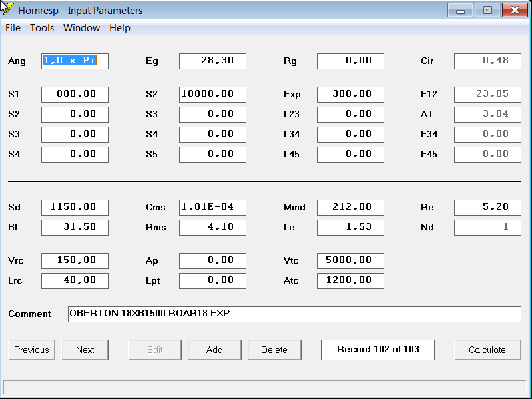Click the empty status bar at the bottom
This screenshot has height=399, width=532.
264,387
